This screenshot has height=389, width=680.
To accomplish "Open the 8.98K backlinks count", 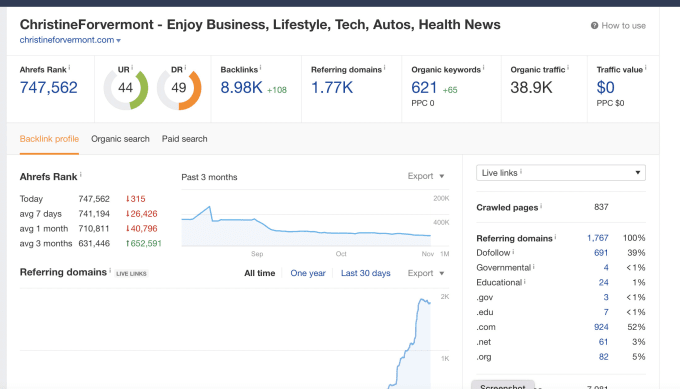I will pos(241,88).
